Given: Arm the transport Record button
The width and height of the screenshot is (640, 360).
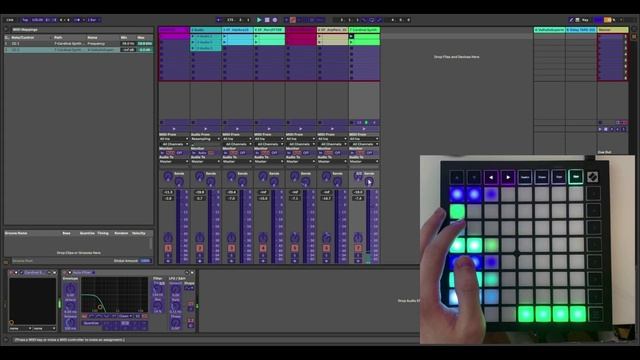Looking at the screenshot, I should (x=275, y=20).
